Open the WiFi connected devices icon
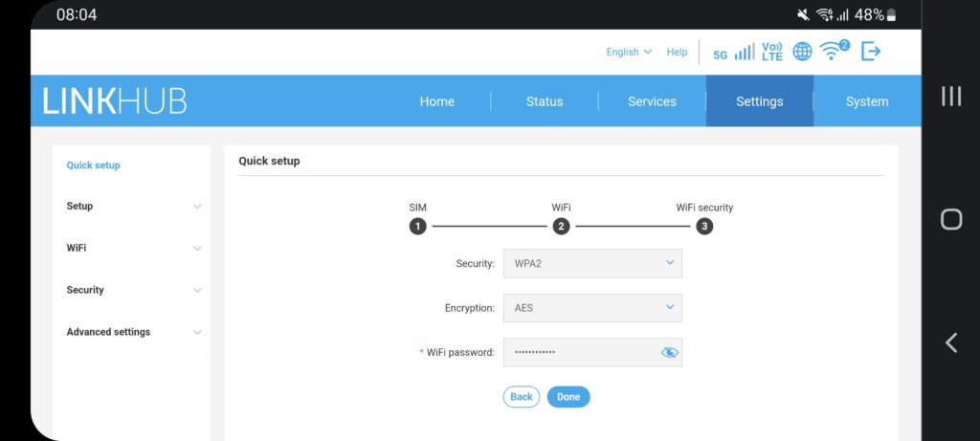Image resolution: width=980 pixels, height=441 pixels. pos(834,52)
